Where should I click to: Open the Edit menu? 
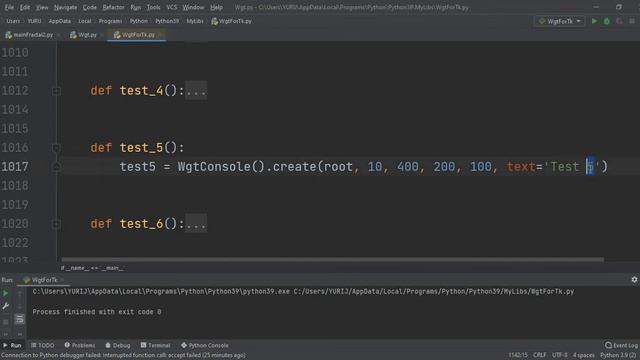24,7
